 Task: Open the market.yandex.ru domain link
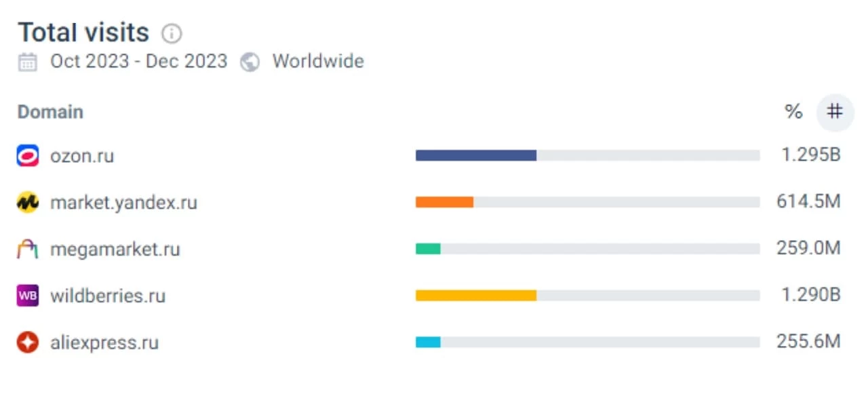123,202
